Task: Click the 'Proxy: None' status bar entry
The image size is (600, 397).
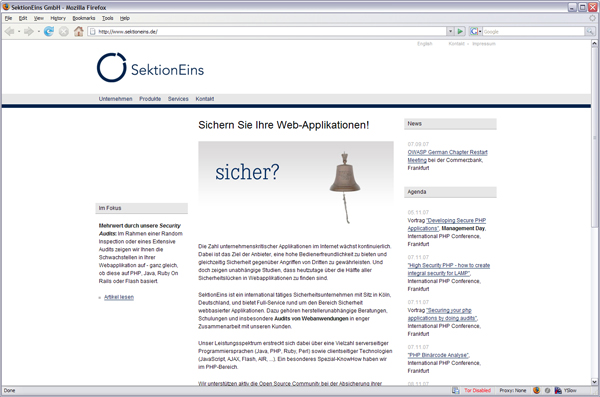Action: point(513,390)
